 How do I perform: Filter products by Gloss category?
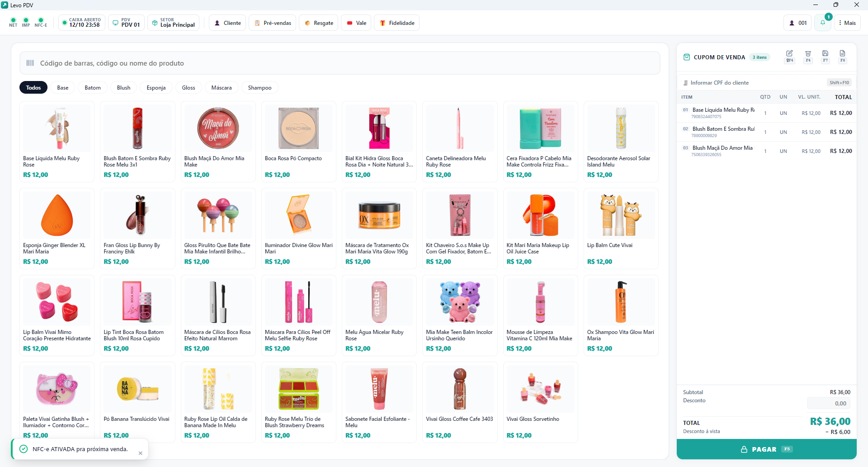(x=189, y=87)
